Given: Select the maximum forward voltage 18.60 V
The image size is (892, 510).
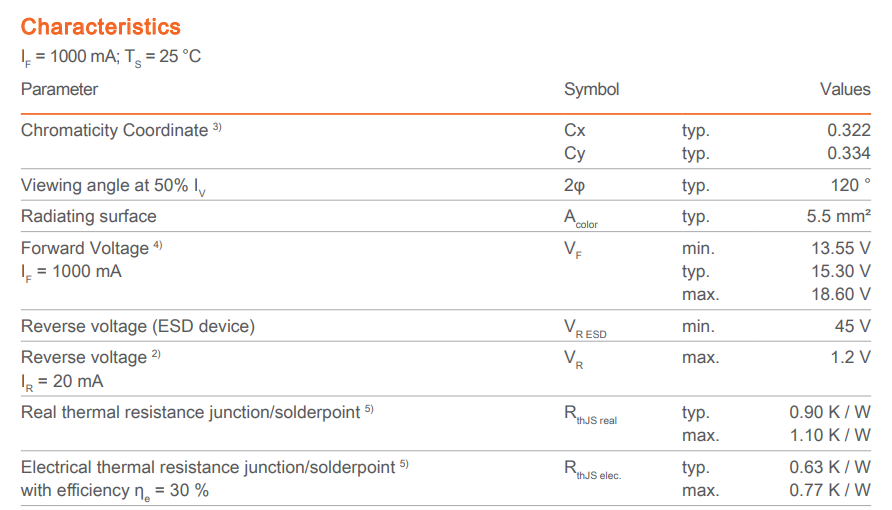Looking at the screenshot, I should tap(840, 294).
